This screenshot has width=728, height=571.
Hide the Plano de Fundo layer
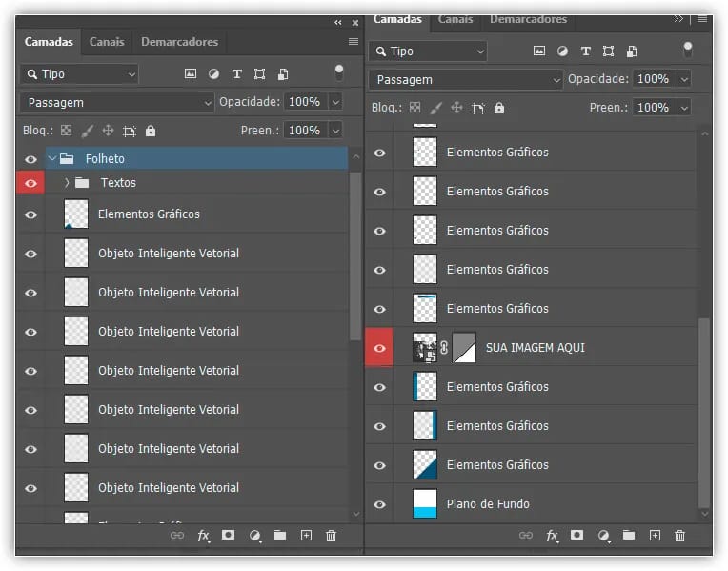click(x=379, y=504)
